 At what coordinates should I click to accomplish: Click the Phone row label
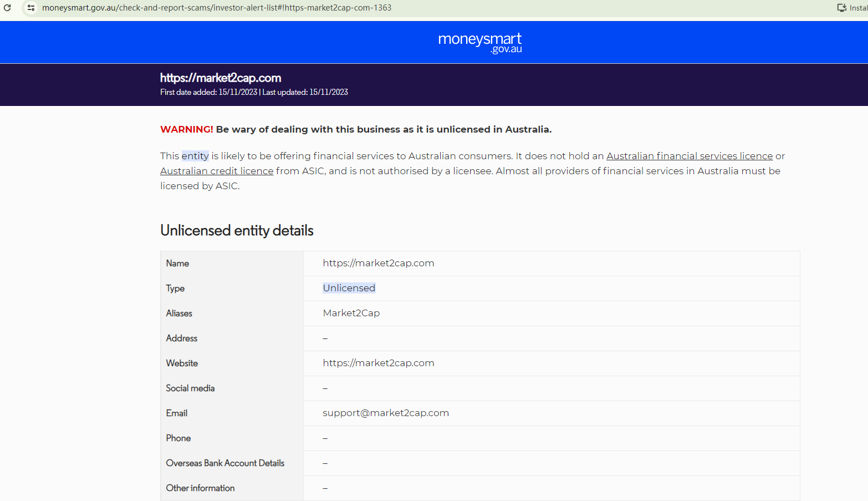coord(178,438)
